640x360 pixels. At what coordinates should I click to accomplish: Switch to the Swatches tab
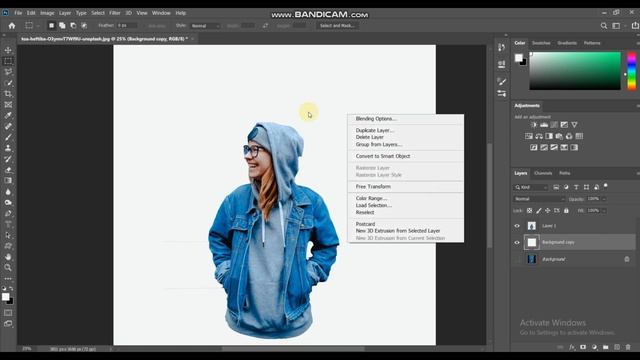coord(541,43)
